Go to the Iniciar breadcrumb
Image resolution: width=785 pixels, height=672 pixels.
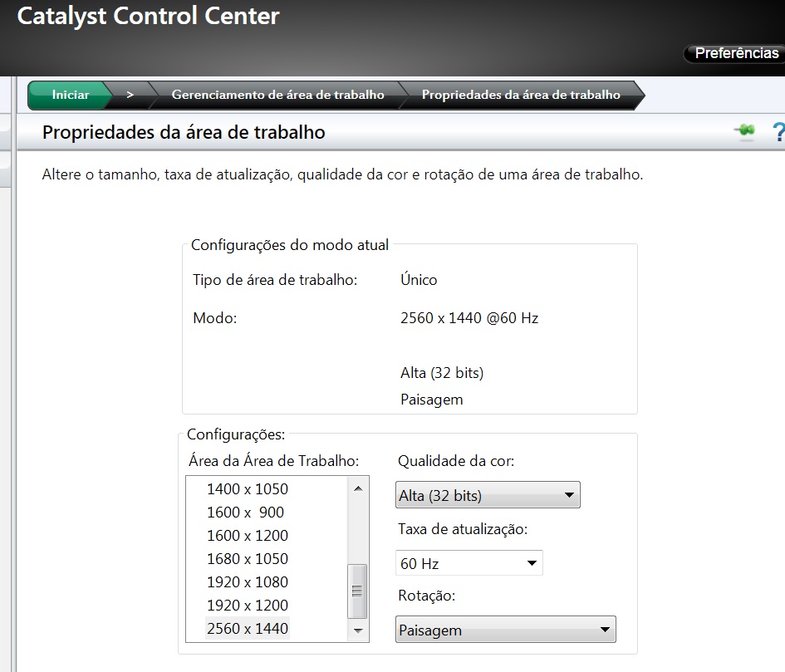[x=71, y=95]
